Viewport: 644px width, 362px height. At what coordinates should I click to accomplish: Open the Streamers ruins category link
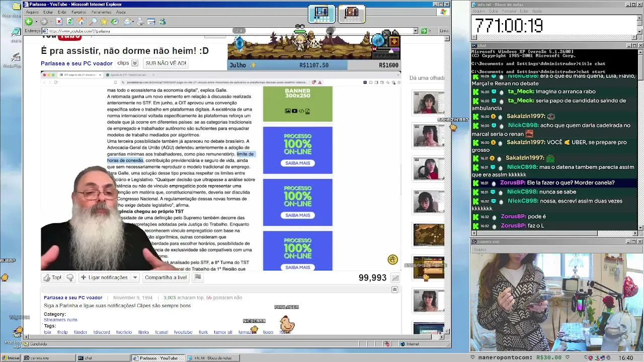pos(60,320)
